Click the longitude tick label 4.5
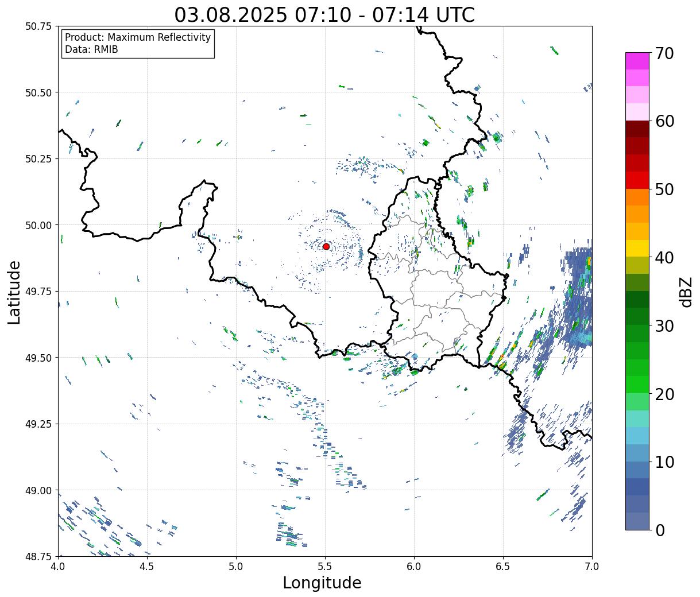700x597 pixels. point(147,567)
